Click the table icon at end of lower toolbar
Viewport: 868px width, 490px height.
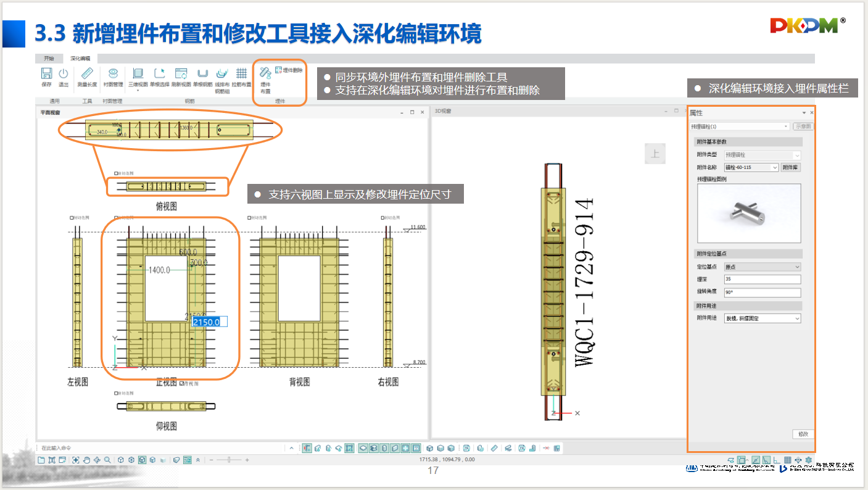pyautogui.click(x=556, y=448)
